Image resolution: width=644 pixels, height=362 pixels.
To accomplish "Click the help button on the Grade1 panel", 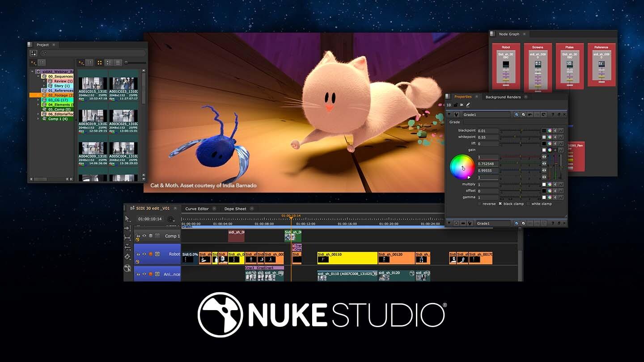I will click(553, 114).
